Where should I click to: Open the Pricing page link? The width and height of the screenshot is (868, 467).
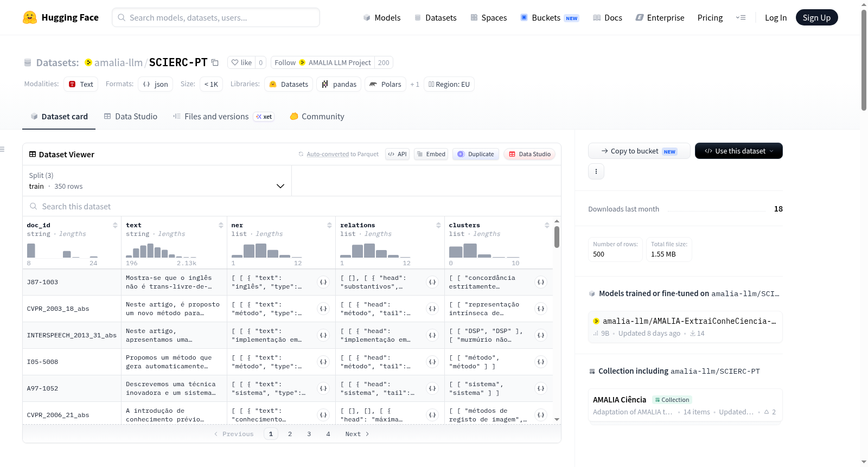tap(710, 17)
